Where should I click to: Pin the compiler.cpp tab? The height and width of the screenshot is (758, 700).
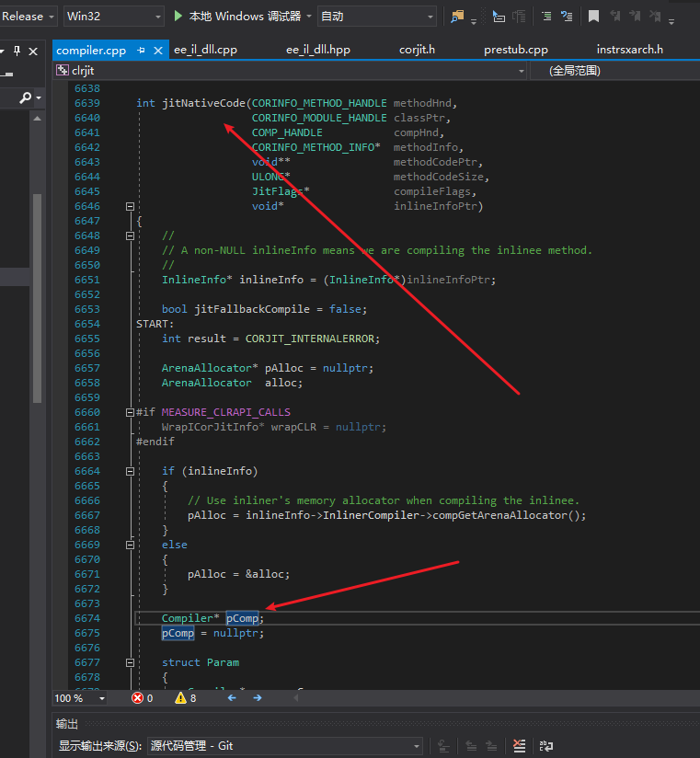click(141, 51)
